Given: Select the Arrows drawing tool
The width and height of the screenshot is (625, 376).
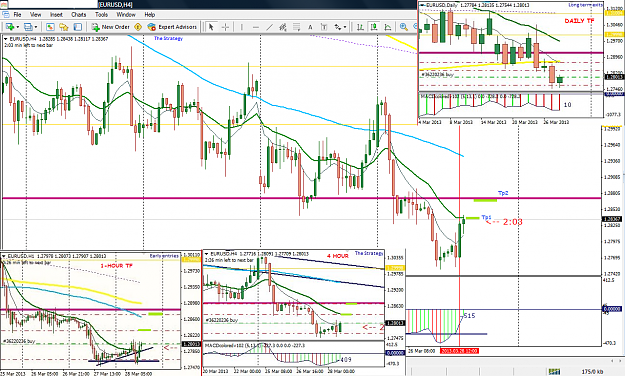Looking at the screenshot, I should pos(338,27).
